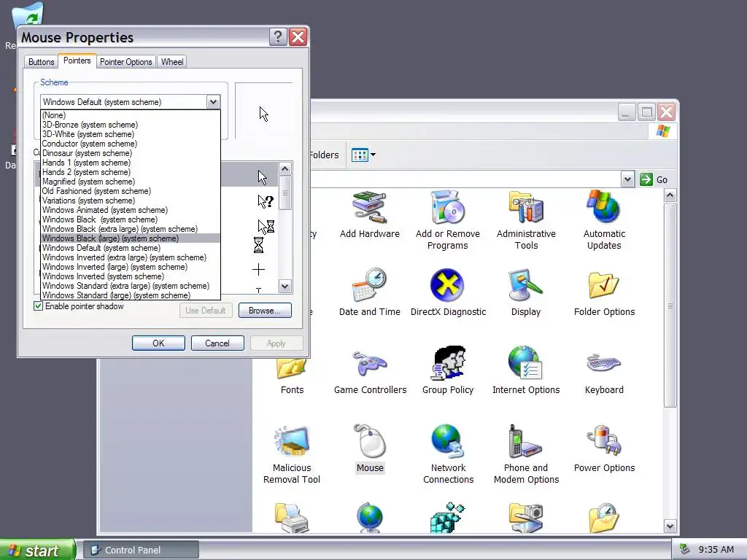Toggle Enable pointer shadow checkbox
Viewport: 747px width, 560px height.
click(38, 306)
